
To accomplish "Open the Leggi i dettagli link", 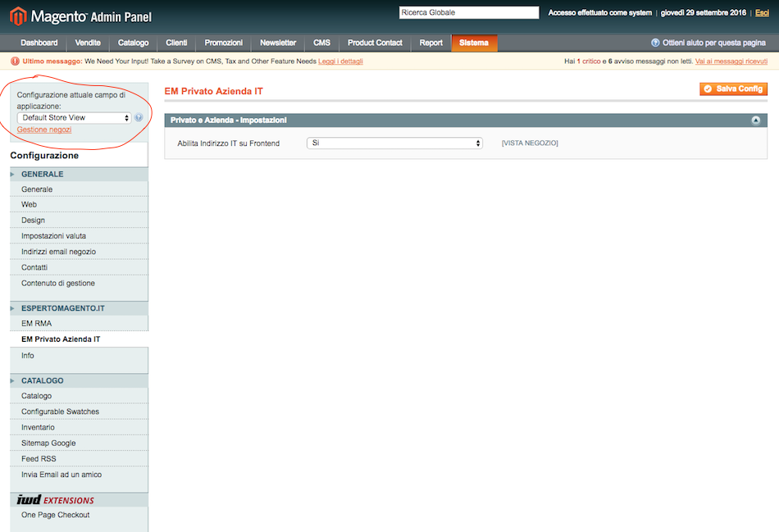I will tap(341, 61).
